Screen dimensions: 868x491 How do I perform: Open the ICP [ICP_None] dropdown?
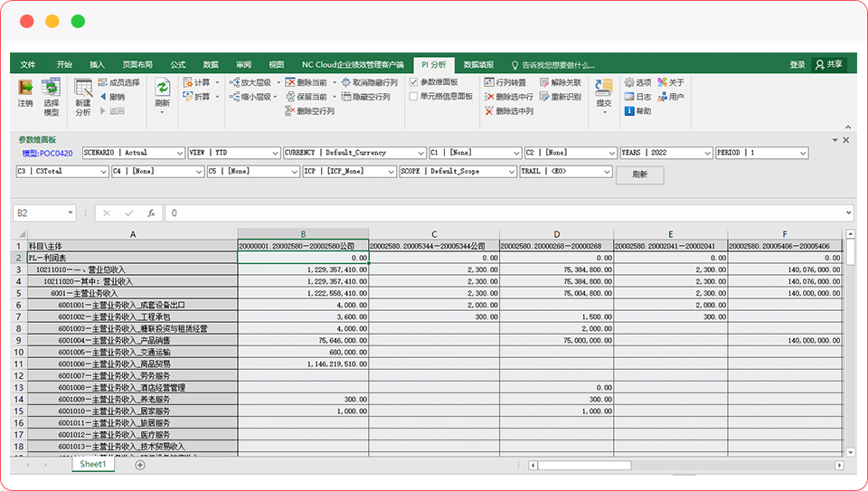pyautogui.click(x=391, y=172)
